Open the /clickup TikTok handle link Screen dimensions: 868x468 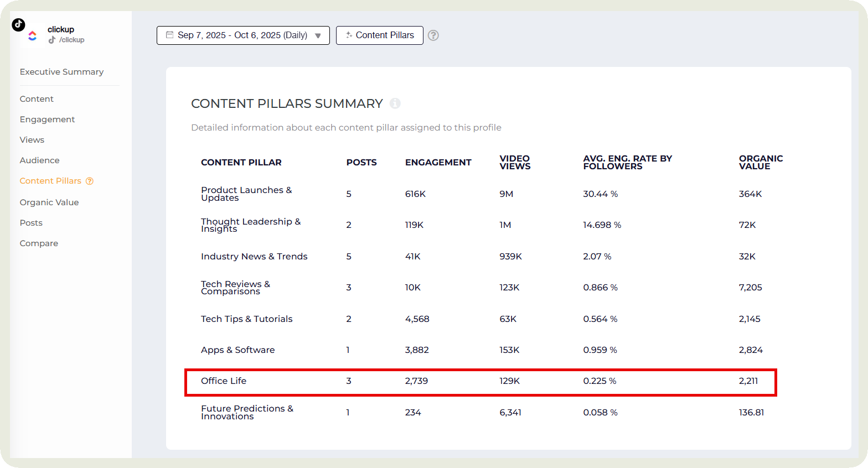pos(71,40)
